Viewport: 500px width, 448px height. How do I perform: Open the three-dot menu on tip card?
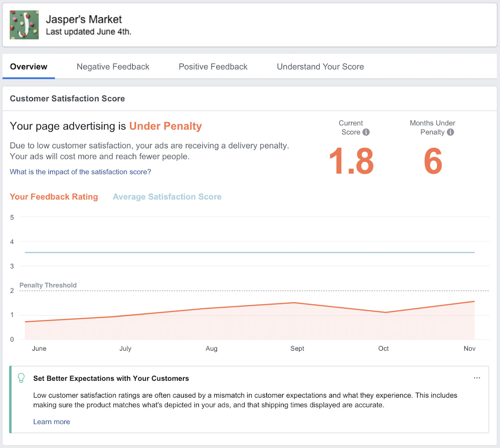pos(477,378)
